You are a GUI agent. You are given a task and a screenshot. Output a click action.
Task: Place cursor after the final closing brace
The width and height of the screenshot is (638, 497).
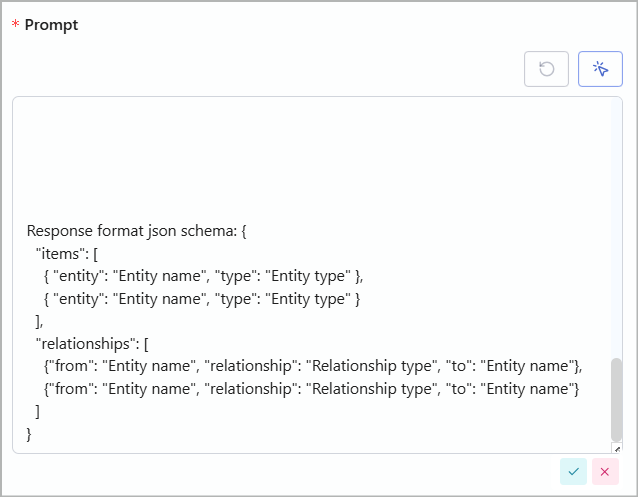click(x=32, y=434)
